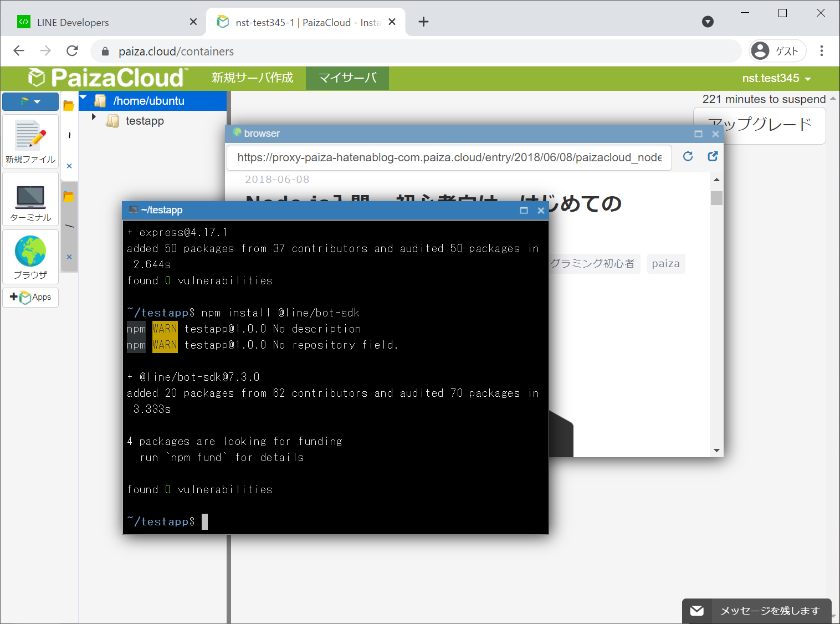Click the 221 minutes to suspend text
This screenshot has height=624, width=840.
point(764,99)
